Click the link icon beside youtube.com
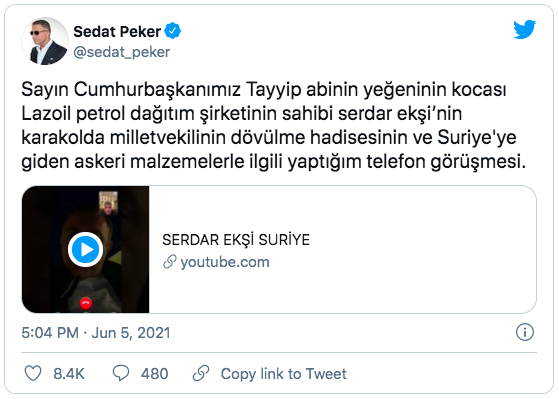Image resolution: width=559 pixels, height=399 pixels. (x=170, y=262)
